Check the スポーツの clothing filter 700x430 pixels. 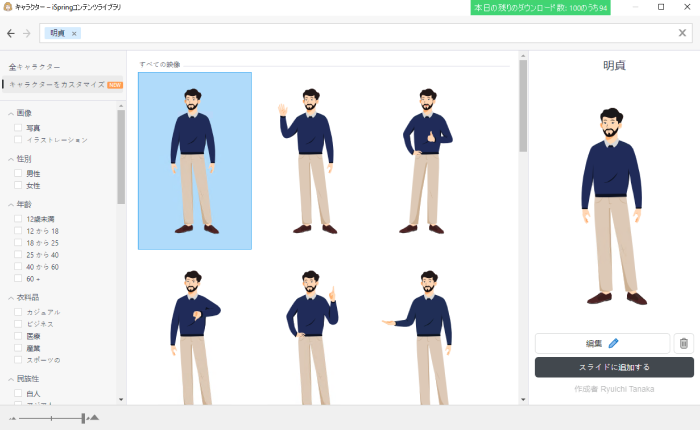tap(18, 360)
